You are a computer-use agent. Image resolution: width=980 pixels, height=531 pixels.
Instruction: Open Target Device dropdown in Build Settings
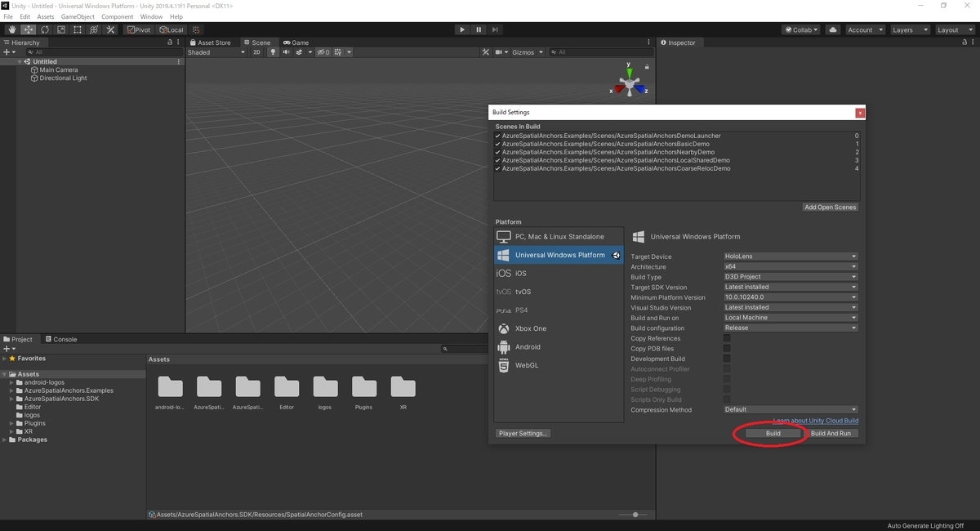pos(791,257)
